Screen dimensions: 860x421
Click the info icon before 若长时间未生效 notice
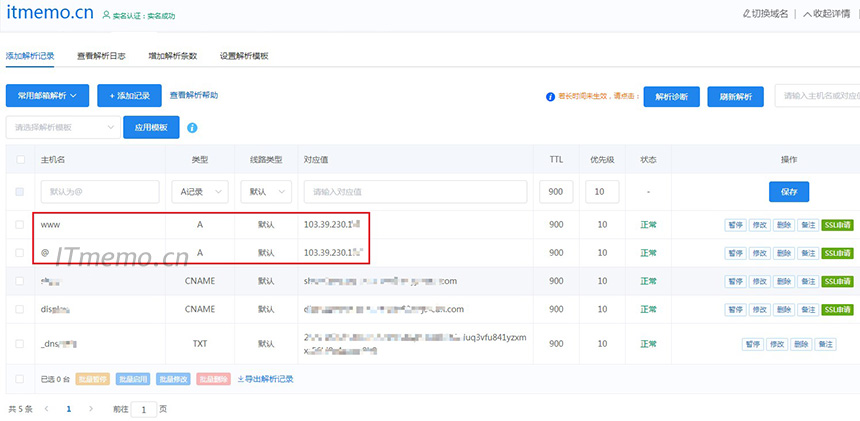point(551,97)
